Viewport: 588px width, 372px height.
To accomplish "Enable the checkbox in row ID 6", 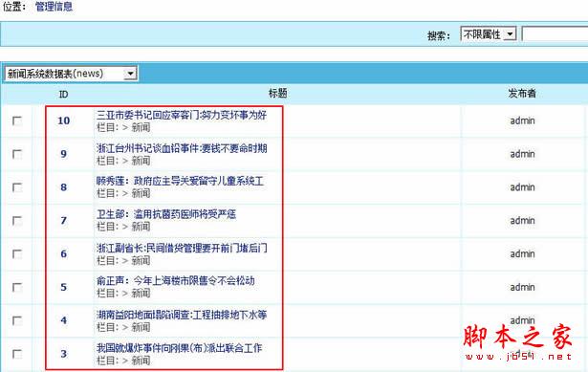I will click(17, 254).
